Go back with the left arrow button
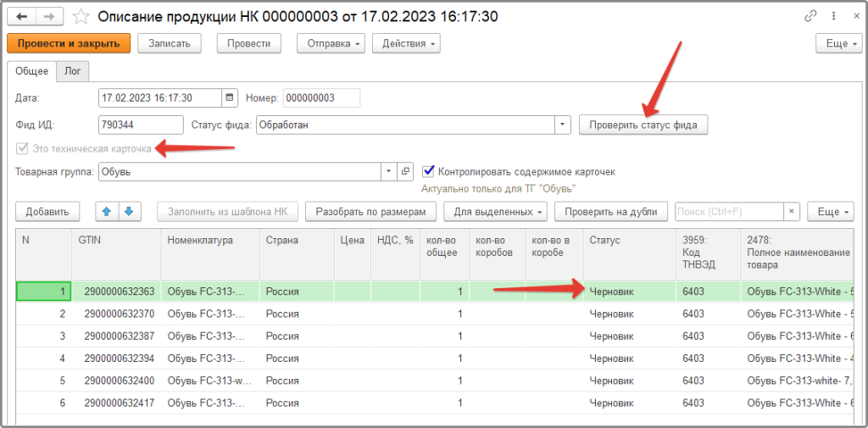 coord(21,17)
